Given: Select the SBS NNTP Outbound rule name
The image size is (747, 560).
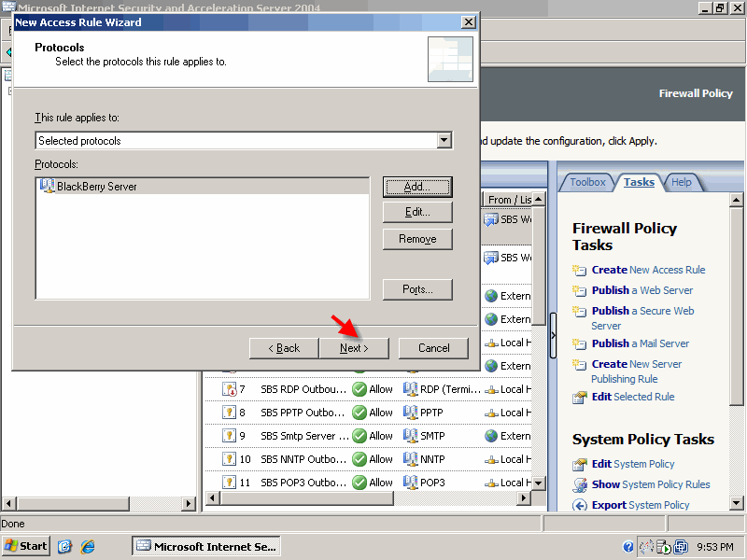Looking at the screenshot, I should point(303,459).
